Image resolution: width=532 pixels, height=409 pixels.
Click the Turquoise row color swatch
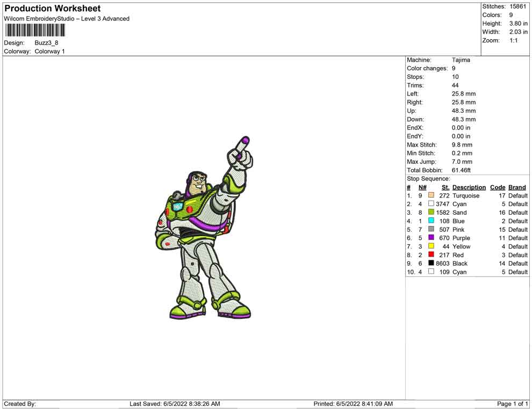tap(431, 195)
